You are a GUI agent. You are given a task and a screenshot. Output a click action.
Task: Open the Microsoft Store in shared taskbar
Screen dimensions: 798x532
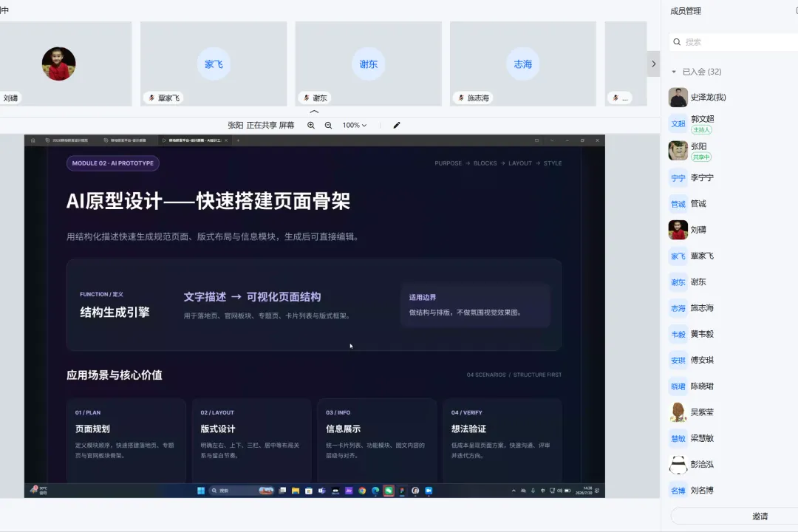tap(308, 491)
